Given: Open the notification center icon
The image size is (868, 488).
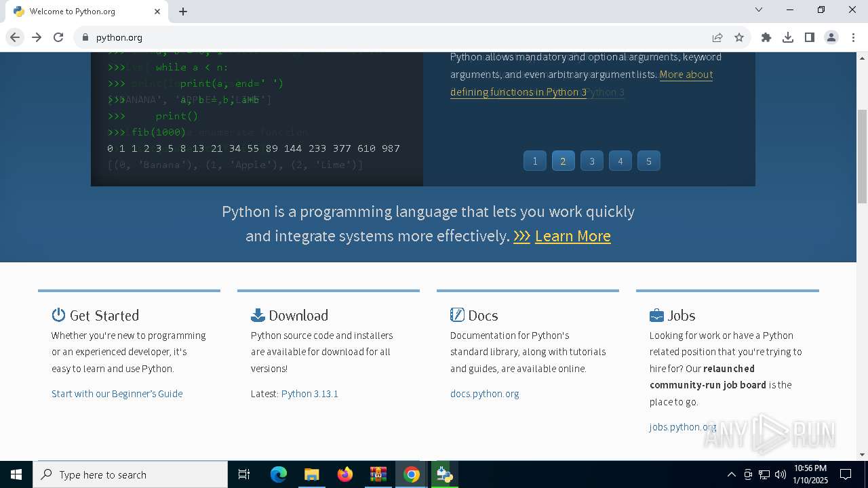Looking at the screenshot, I should [846, 474].
